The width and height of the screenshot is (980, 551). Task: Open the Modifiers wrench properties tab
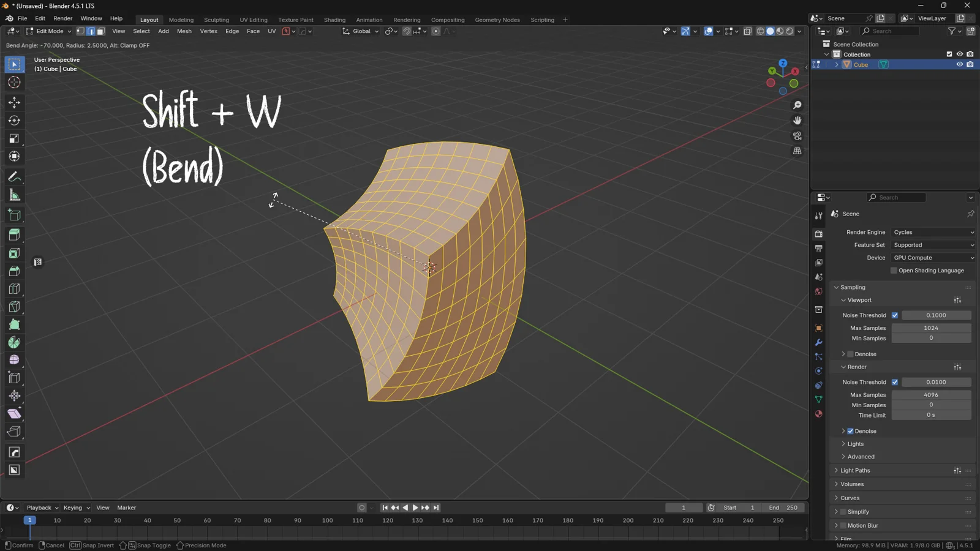[x=818, y=342]
